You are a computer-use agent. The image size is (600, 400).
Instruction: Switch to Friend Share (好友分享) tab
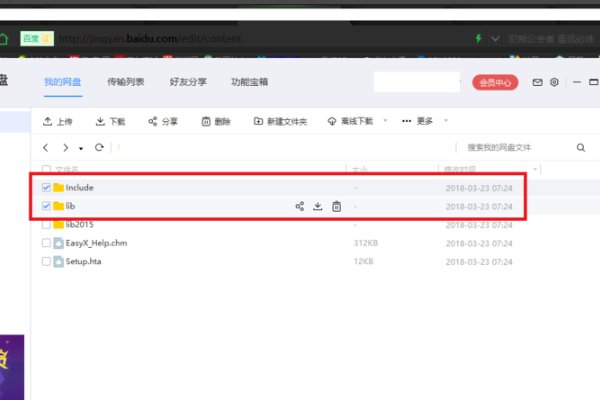(188, 82)
